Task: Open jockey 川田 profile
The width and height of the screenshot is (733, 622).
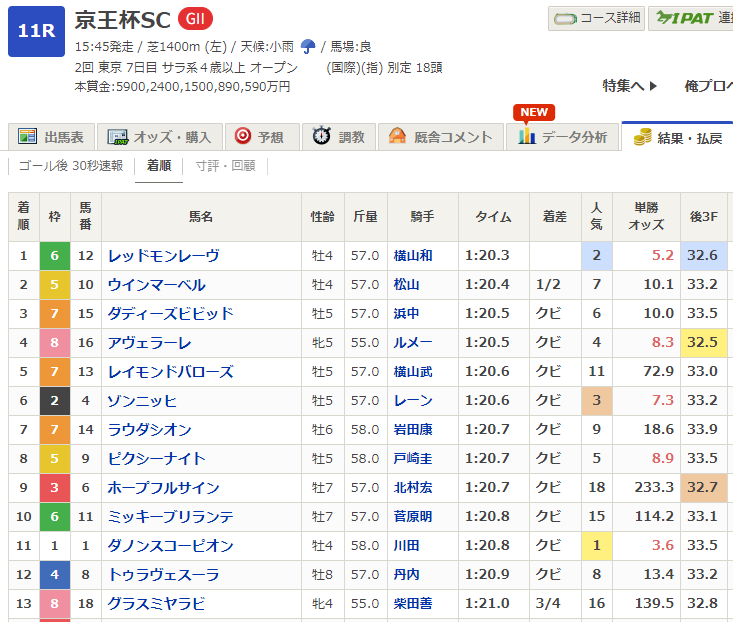Action: pyautogui.click(x=407, y=545)
